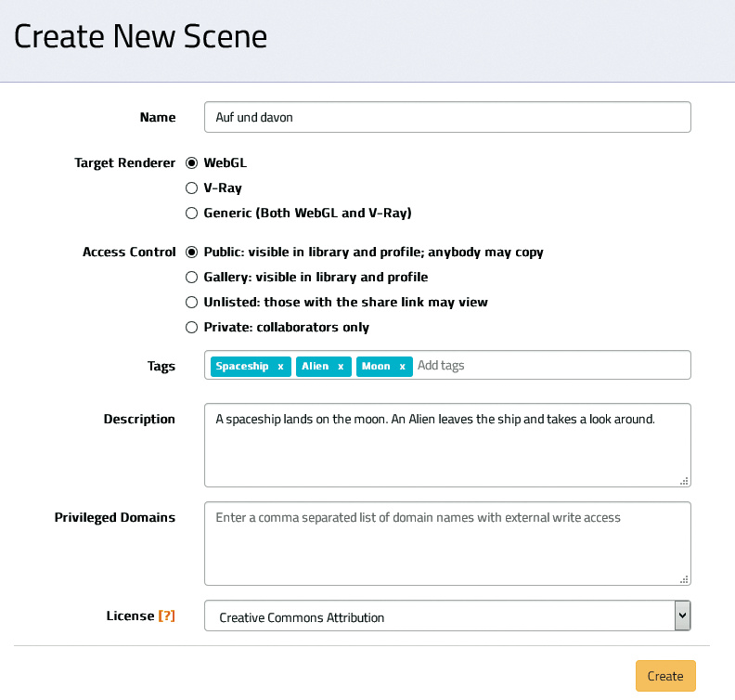735x700 pixels.
Task: Select the WebGL target renderer
Action: tap(192, 162)
